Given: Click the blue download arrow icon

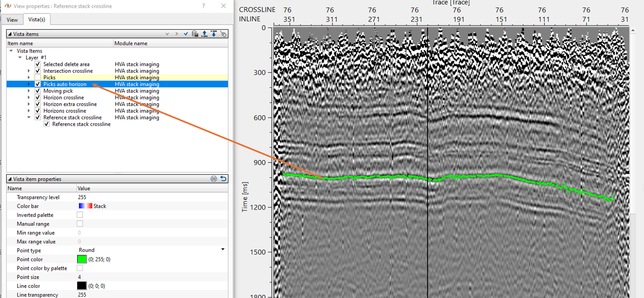Looking at the screenshot, I should pyautogui.click(x=213, y=33).
